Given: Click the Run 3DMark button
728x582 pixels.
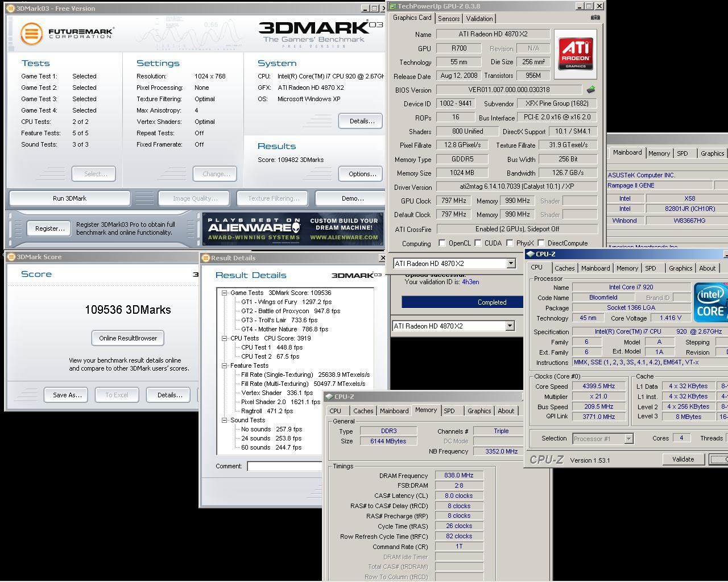Looking at the screenshot, I should pos(69,198).
